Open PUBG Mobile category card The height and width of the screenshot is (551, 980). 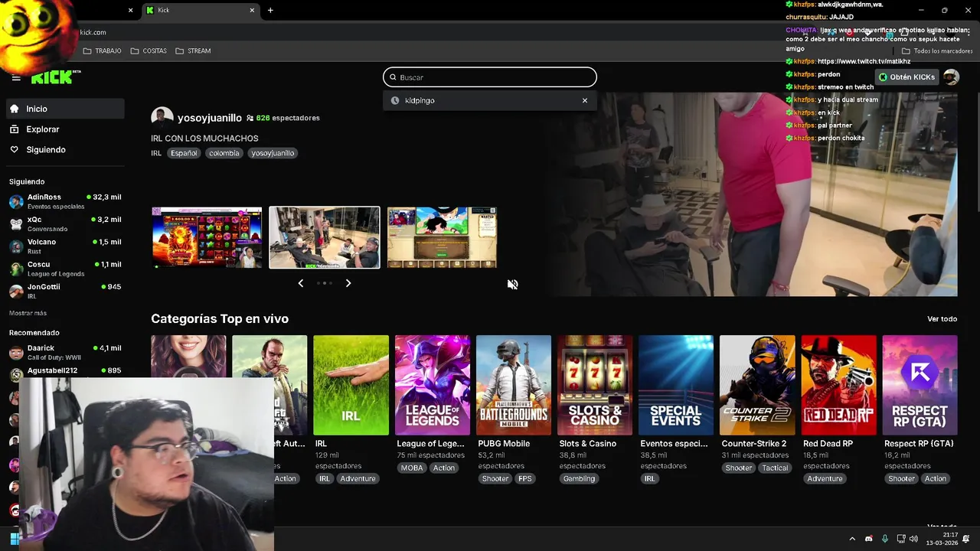(513, 385)
